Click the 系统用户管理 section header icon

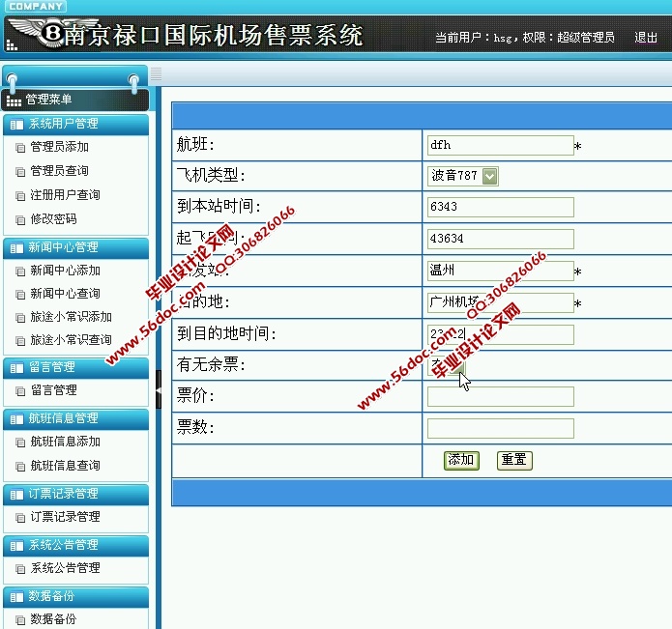pyautogui.click(x=16, y=125)
